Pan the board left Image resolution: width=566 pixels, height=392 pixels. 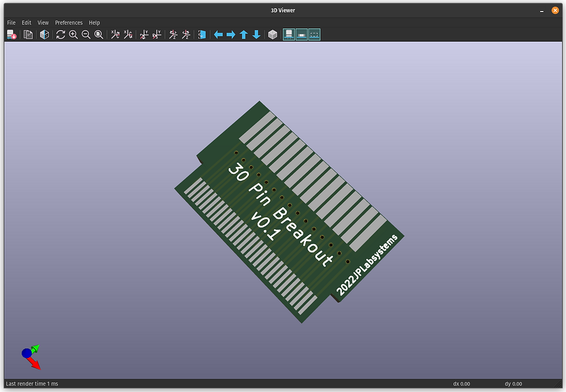click(x=218, y=35)
